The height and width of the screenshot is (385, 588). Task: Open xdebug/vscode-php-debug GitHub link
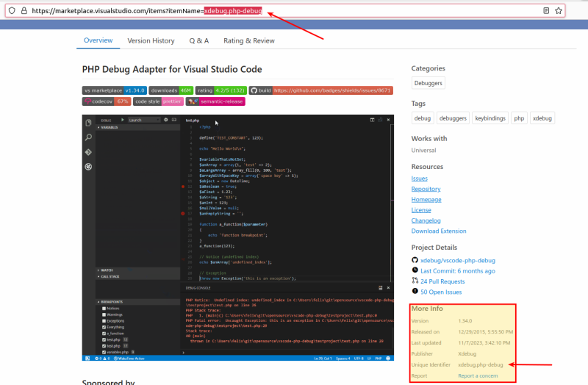point(457,260)
